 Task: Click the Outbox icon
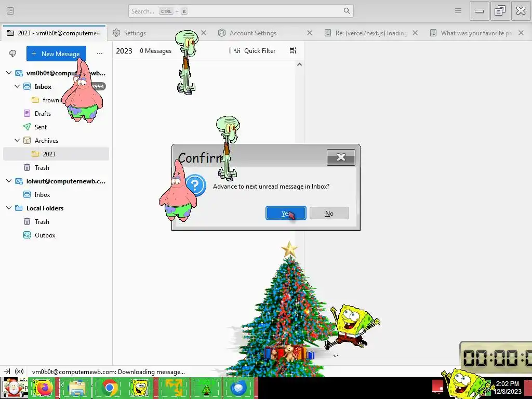[27, 235]
